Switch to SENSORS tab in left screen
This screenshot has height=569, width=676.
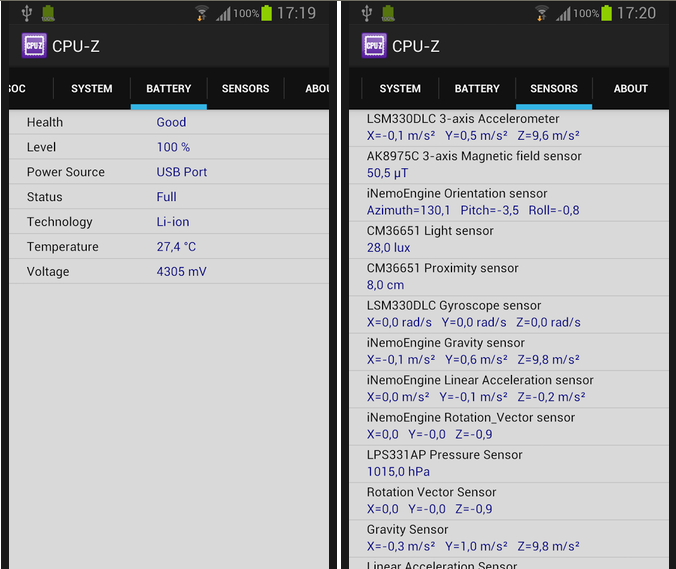coord(245,88)
